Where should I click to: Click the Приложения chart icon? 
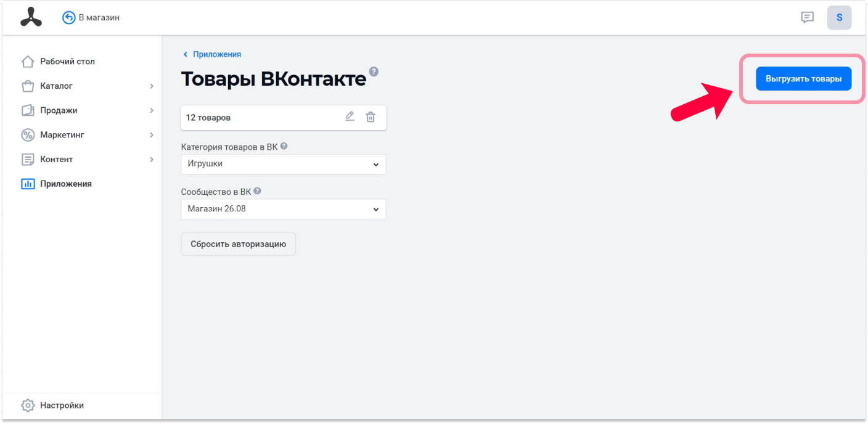[x=28, y=184]
